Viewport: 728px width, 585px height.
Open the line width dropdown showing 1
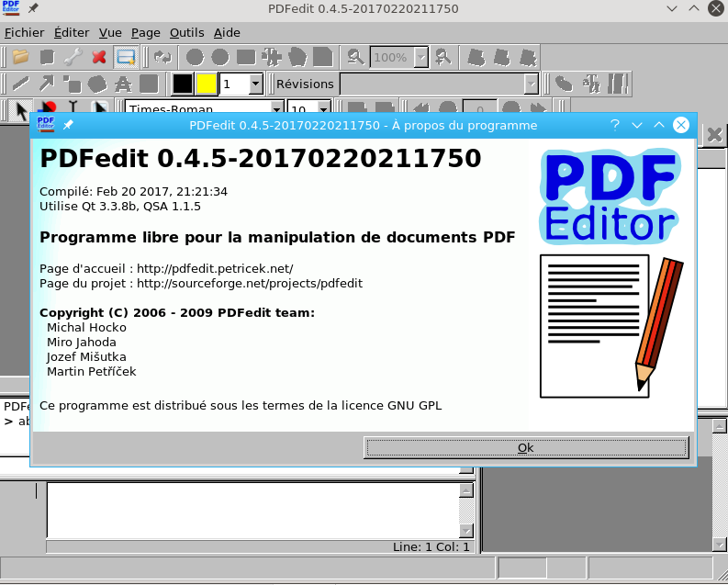[256, 84]
